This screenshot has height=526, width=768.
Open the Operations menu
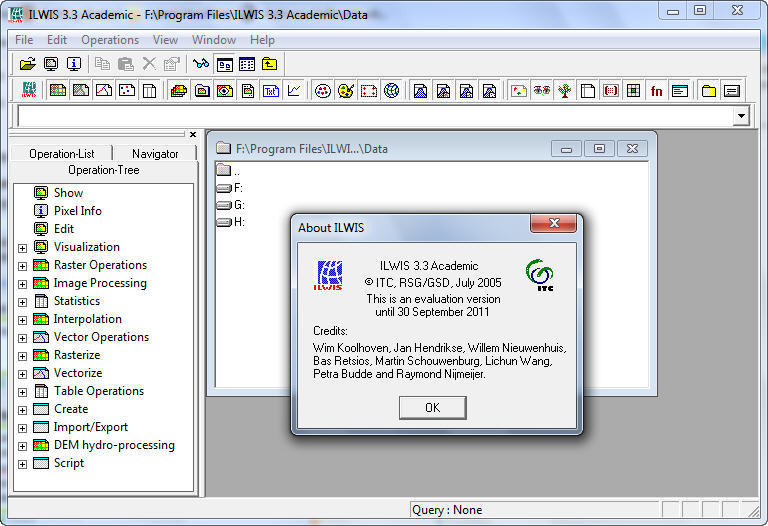click(x=110, y=40)
